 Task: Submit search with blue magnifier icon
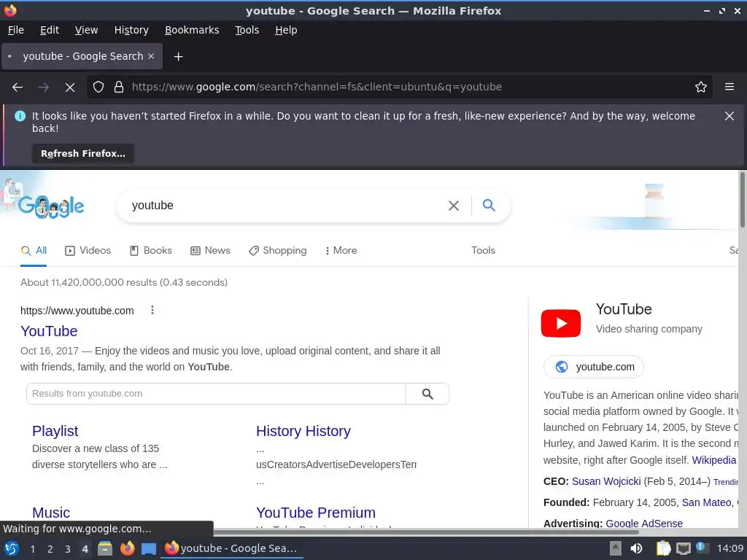tap(489, 205)
